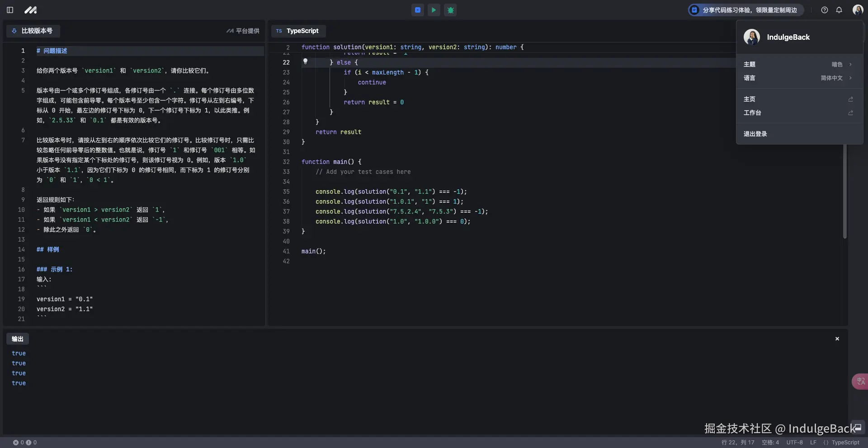Click the editor vertical scrollbar
Image resolution: width=868 pixels, height=448 pixels.
844,190
